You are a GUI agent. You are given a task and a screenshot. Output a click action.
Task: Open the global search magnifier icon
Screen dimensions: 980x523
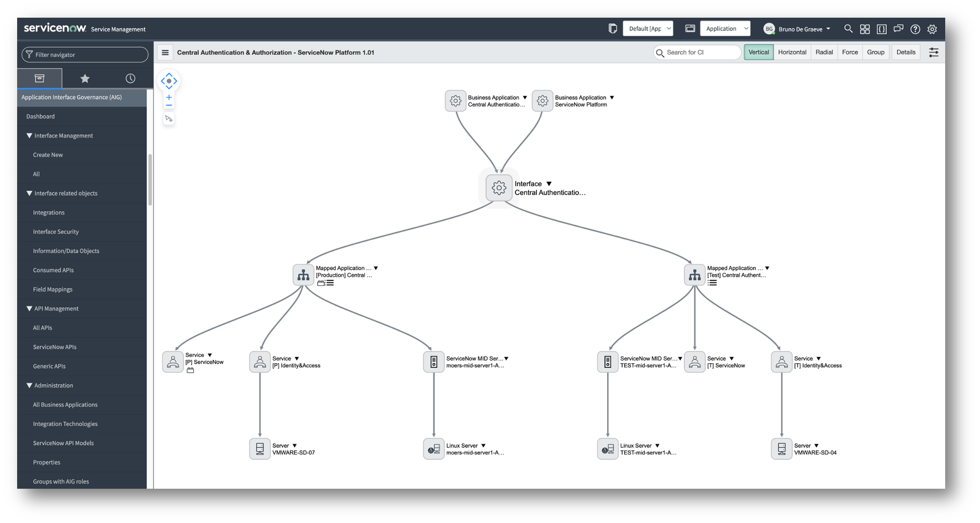click(849, 29)
